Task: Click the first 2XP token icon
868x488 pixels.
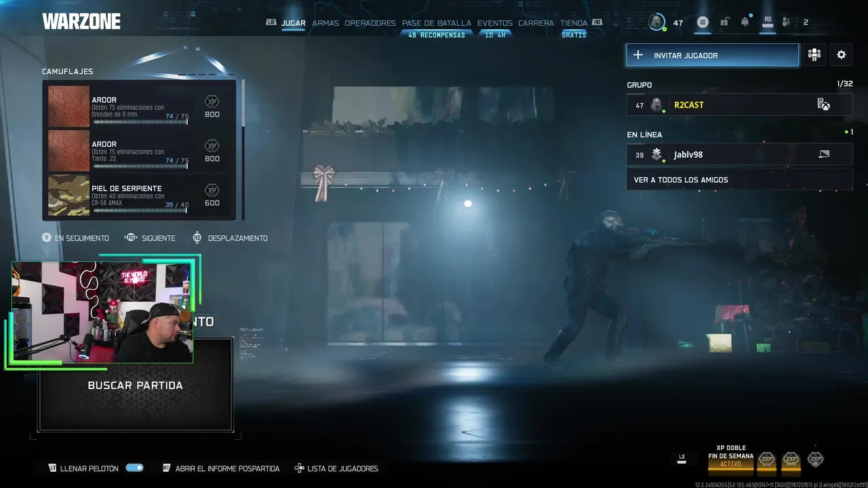Action: click(766, 459)
